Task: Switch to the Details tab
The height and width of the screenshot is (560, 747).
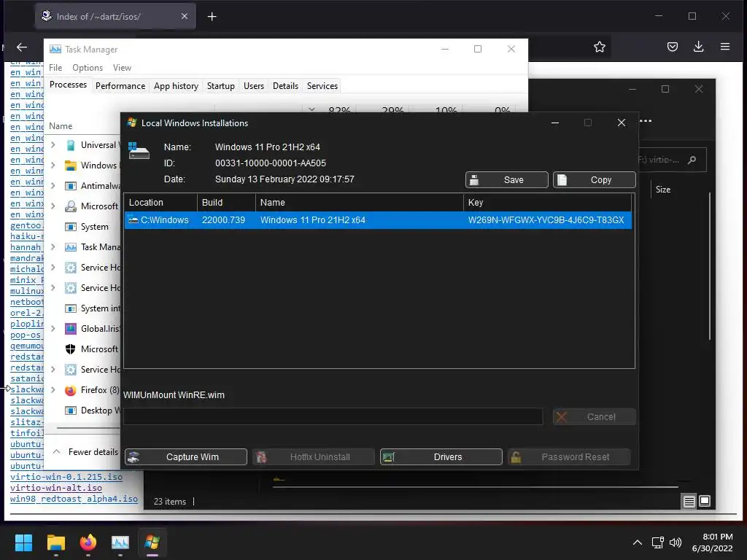Action: coord(285,86)
